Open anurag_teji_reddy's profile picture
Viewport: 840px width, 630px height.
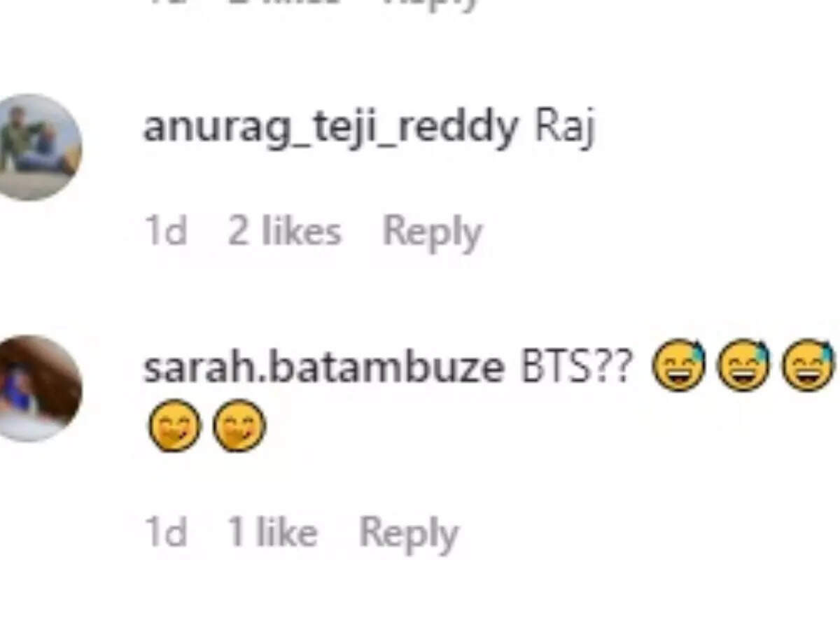(40, 147)
